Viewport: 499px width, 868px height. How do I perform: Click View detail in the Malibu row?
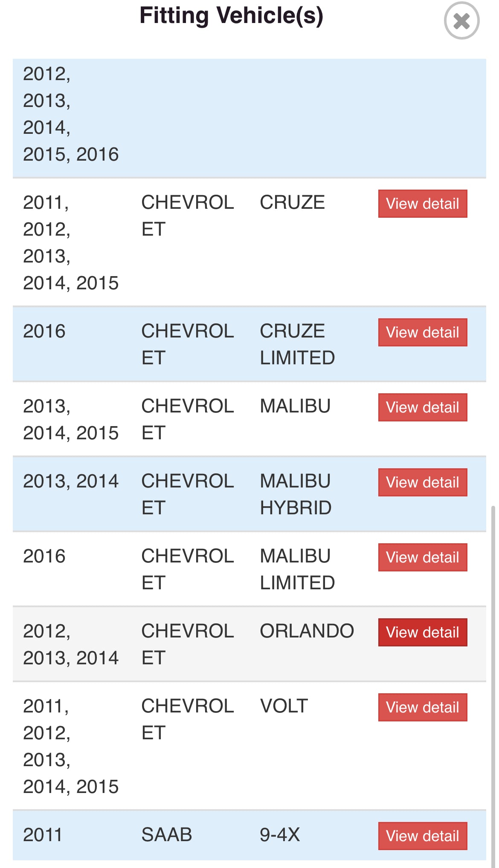pyautogui.click(x=422, y=407)
